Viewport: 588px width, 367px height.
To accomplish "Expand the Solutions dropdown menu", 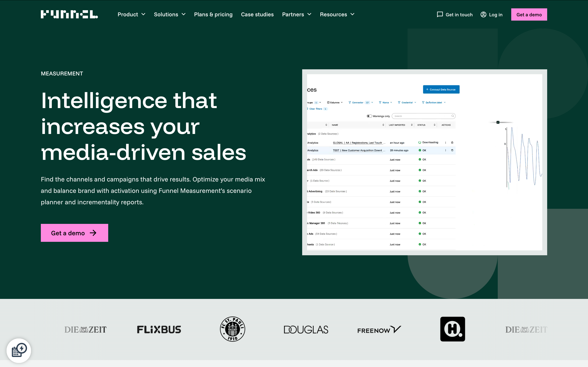I will point(170,14).
